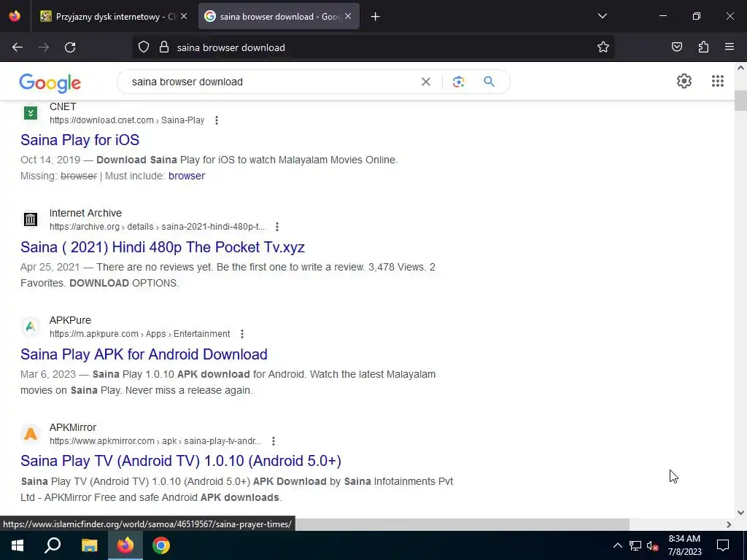This screenshot has width=747, height=560.
Task: Click the APKMirror favicon
Action: click(31, 434)
